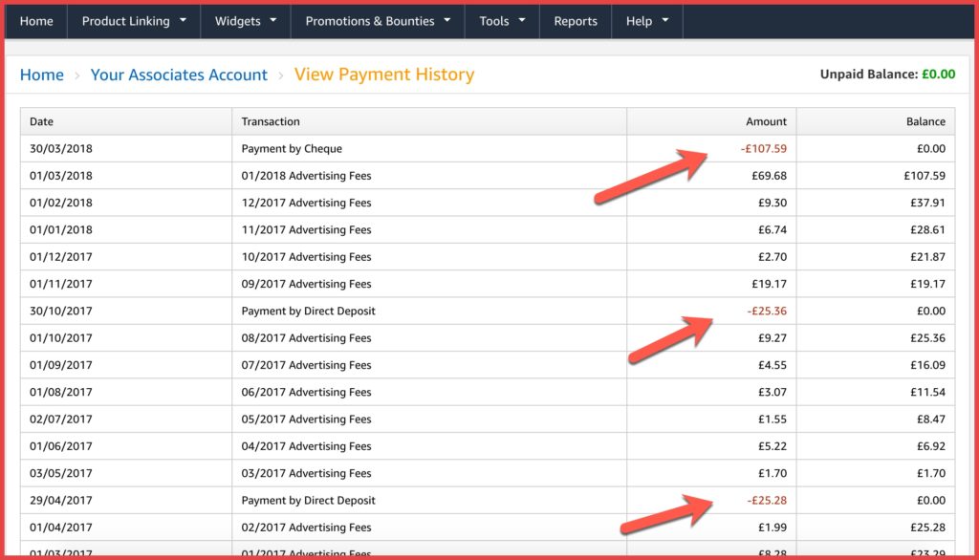This screenshot has height=560, width=979.
Task: Click the £69.68 amount cell
Action: (x=711, y=176)
